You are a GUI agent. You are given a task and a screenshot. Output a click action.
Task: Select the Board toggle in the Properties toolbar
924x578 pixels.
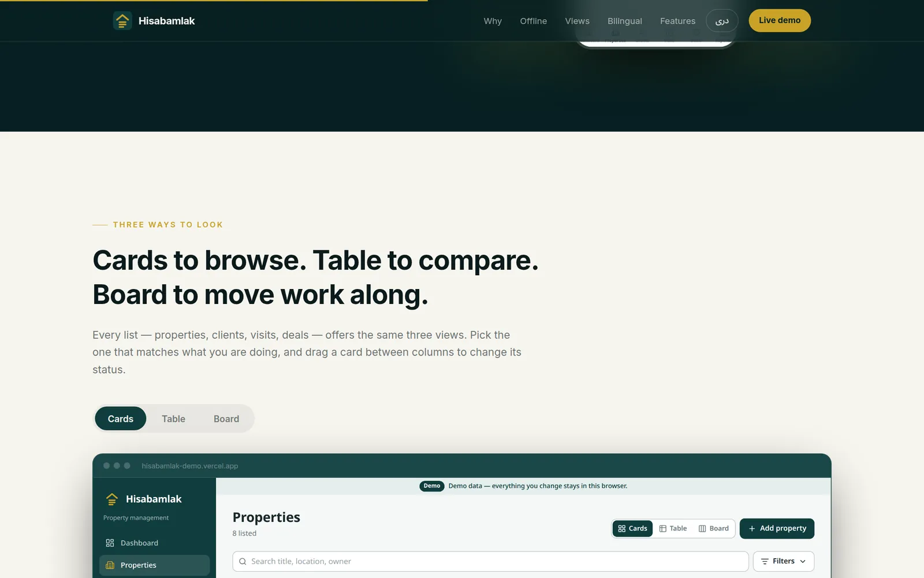713,528
